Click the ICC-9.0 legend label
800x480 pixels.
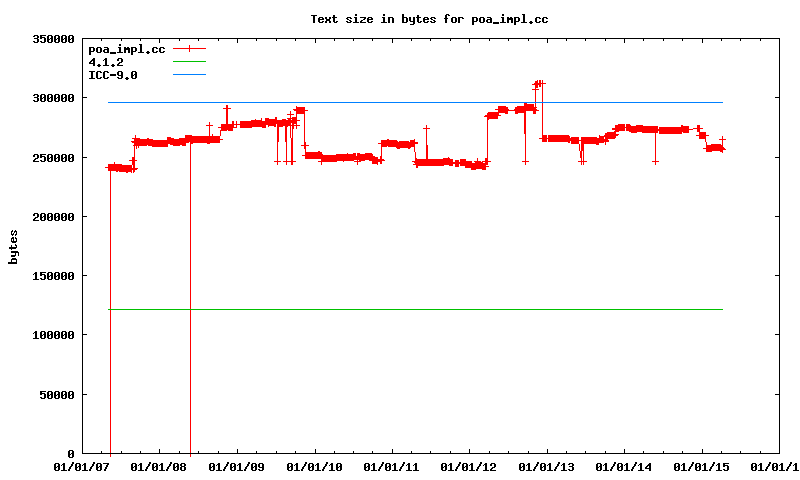[112, 75]
